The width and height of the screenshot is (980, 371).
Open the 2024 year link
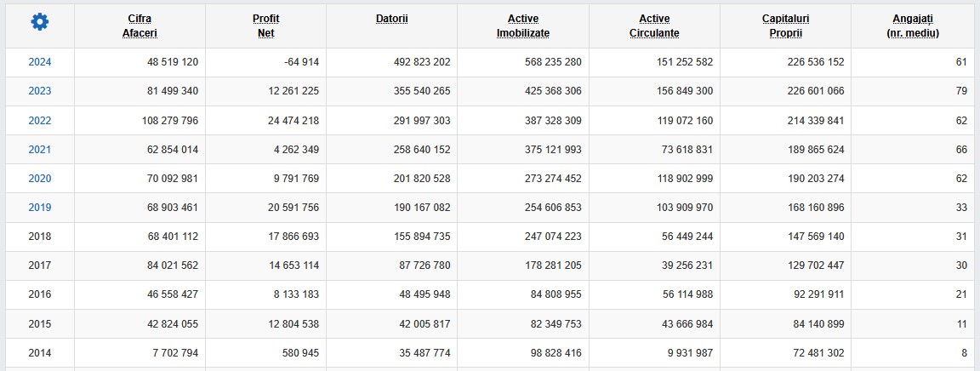click(39, 62)
